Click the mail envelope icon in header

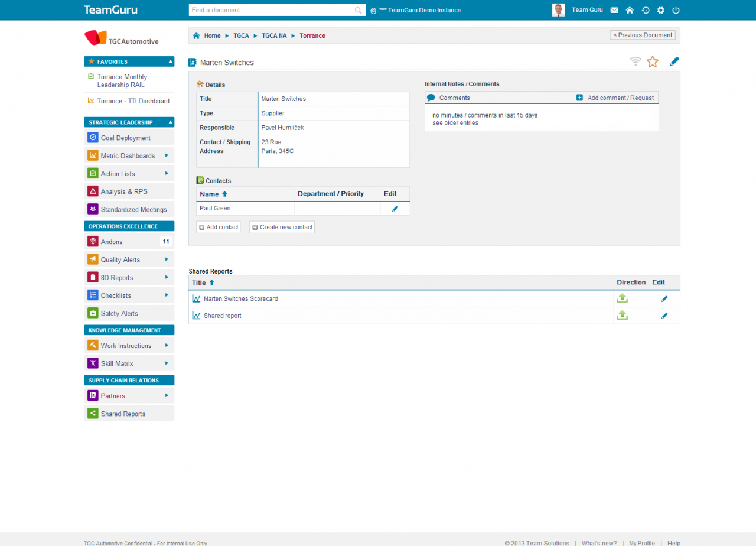tap(614, 10)
